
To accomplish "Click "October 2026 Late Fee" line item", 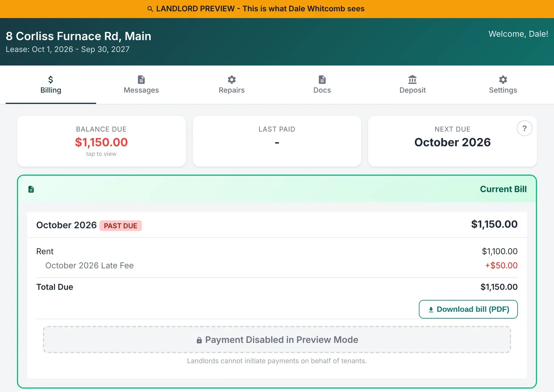I will pyautogui.click(x=89, y=265).
